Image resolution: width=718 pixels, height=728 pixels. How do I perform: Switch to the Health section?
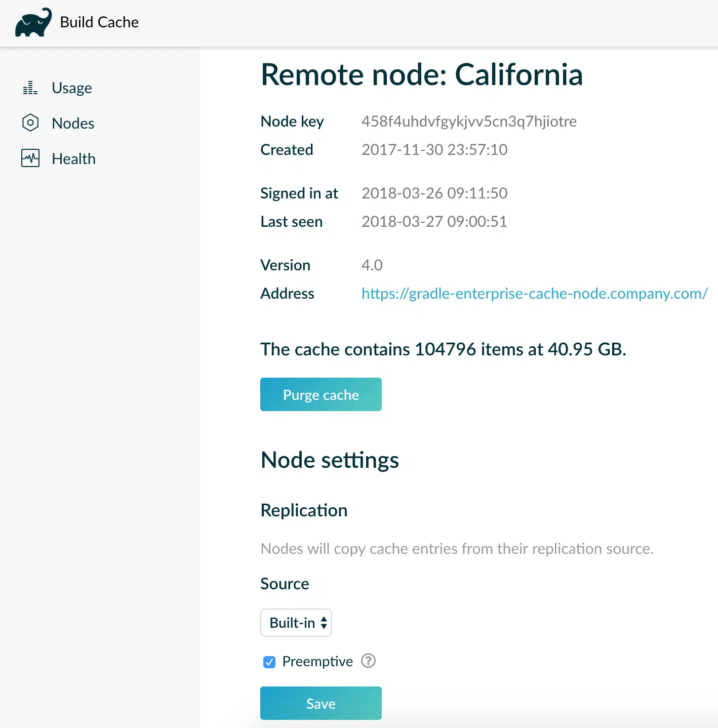[x=73, y=158]
